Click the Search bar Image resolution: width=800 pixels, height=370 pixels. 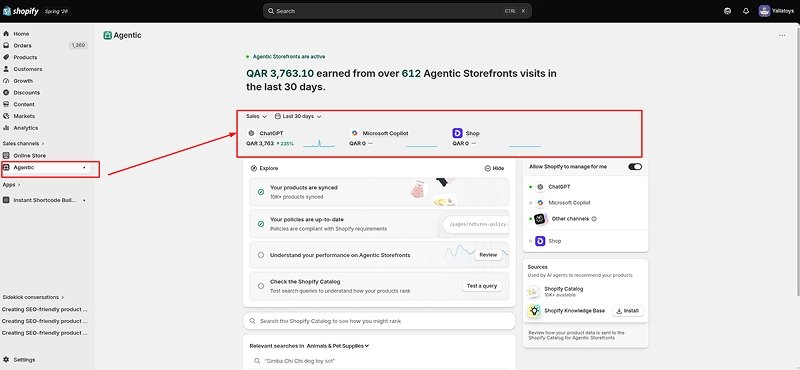coord(397,11)
